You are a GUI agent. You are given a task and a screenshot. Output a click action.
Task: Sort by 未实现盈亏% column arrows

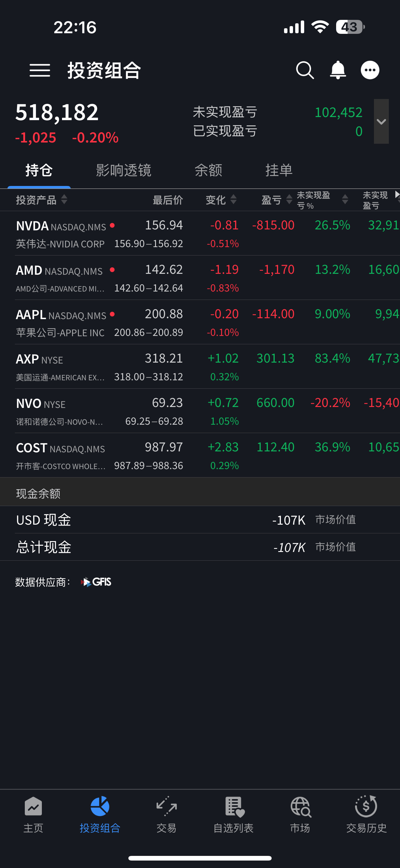tap(345, 200)
